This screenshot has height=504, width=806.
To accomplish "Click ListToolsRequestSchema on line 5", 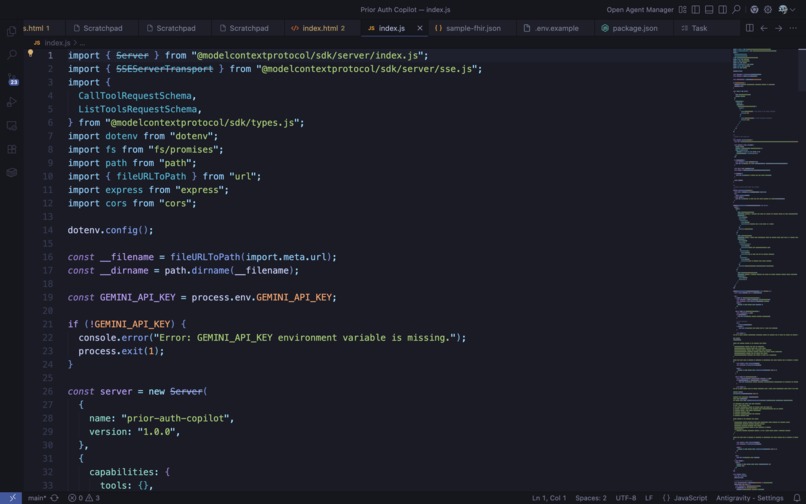I will (x=138, y=109).
